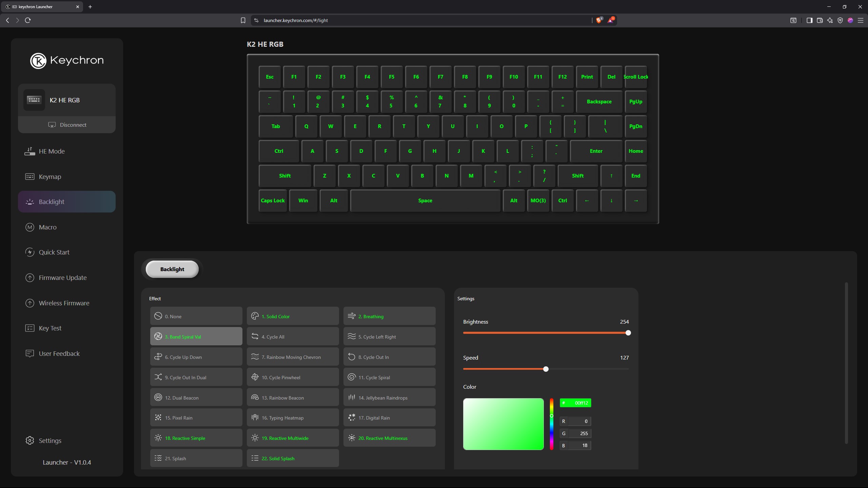Viewport: 868px width, 488px height.
Task: Click the Keychron logo icon
Action: tap(38, 61)
